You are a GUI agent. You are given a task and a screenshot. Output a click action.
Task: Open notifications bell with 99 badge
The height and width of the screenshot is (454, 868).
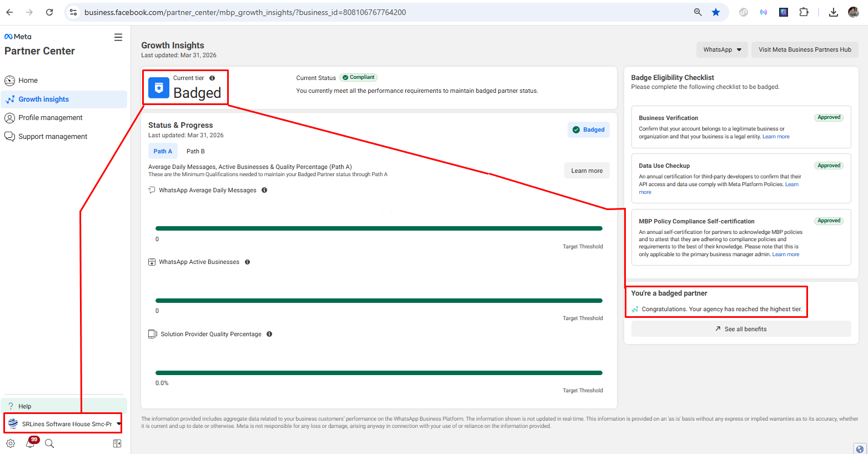tap(31, 443)
